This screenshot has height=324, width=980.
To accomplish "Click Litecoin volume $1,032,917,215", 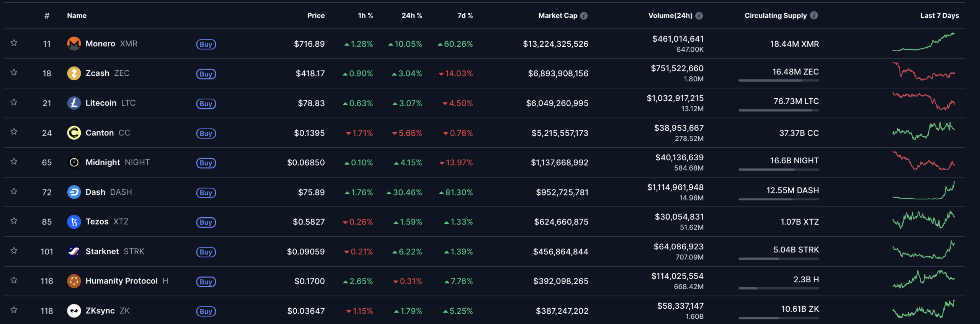I will click(675, 98).
